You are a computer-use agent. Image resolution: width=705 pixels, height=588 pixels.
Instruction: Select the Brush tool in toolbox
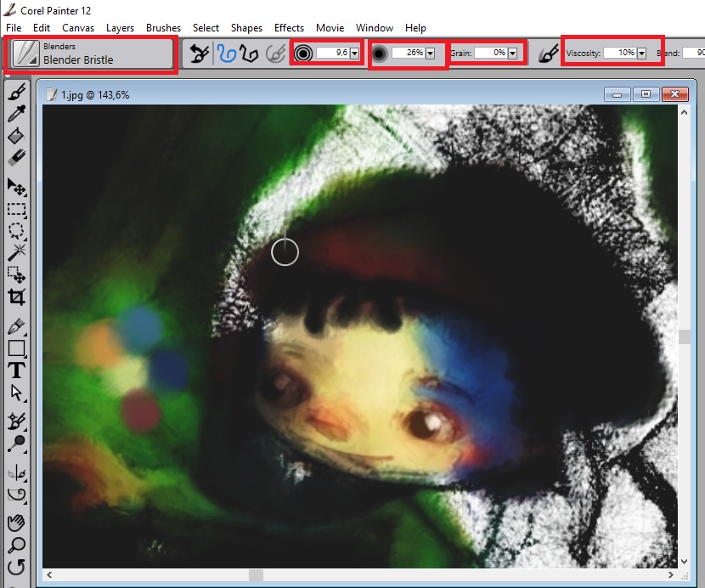[17, 92]
